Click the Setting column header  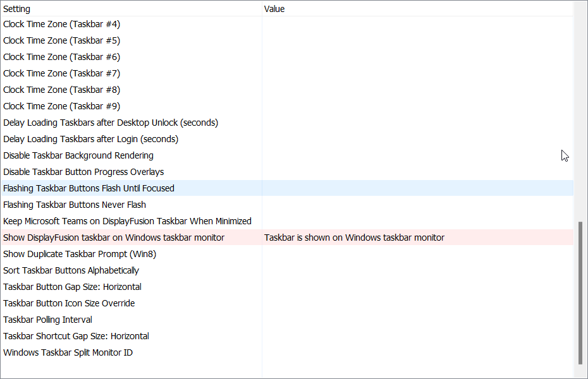tap(17, 9)
